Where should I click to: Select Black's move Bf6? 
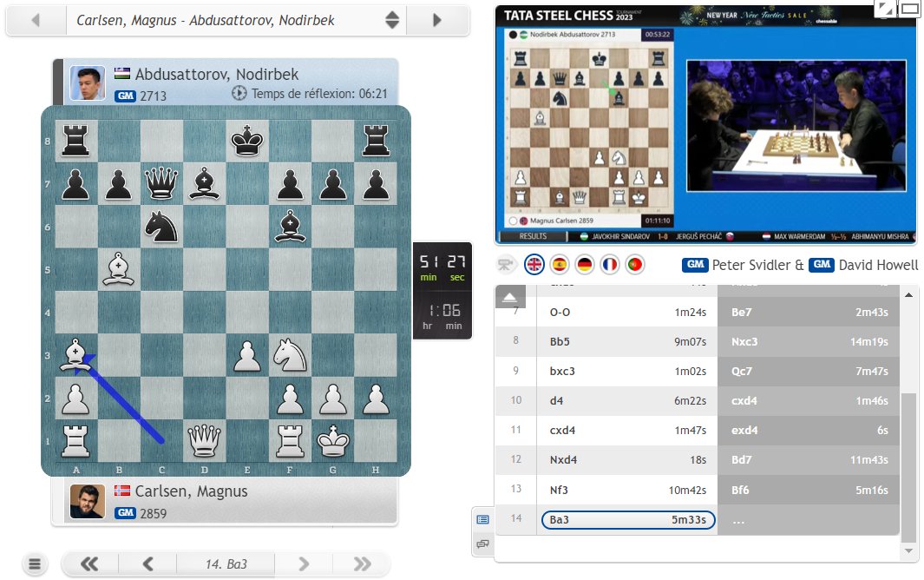tap(809, 490)
